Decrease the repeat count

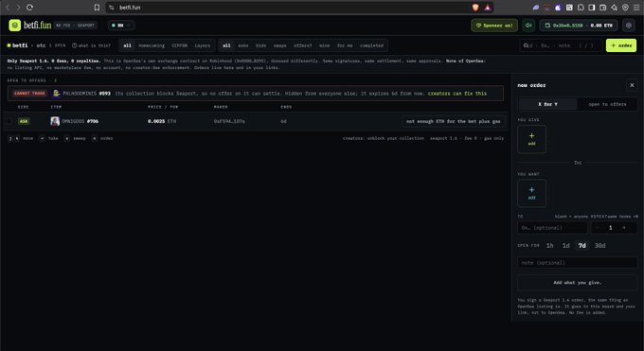tap(598, 228)
